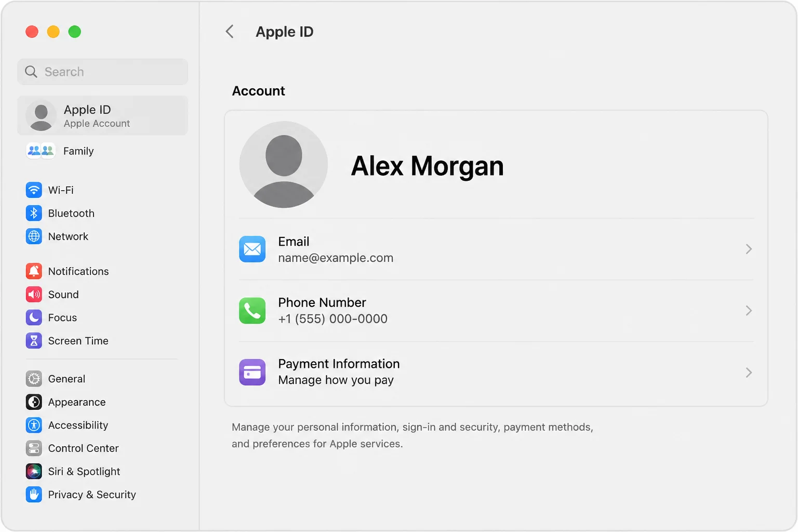
Task: Click the green Phone Number icon
Action: (x=252, y=311)
